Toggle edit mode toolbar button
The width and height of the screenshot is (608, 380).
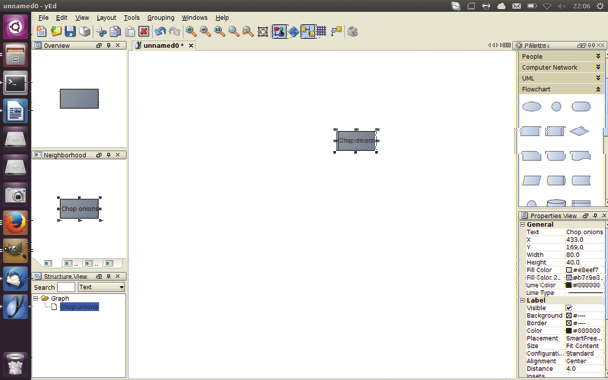pyautogui.click(x=279, y=31)
